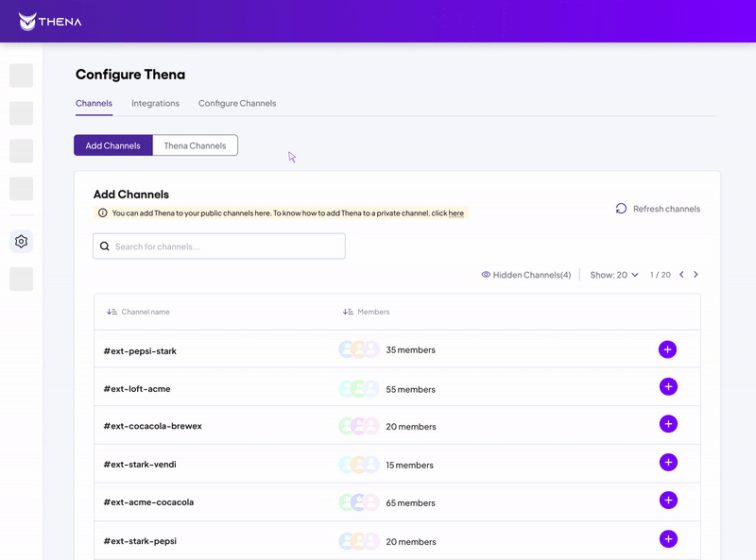Open the settings gear in sidebar
The width and height of the screenshot is (756, 560).
coord(21,241)
